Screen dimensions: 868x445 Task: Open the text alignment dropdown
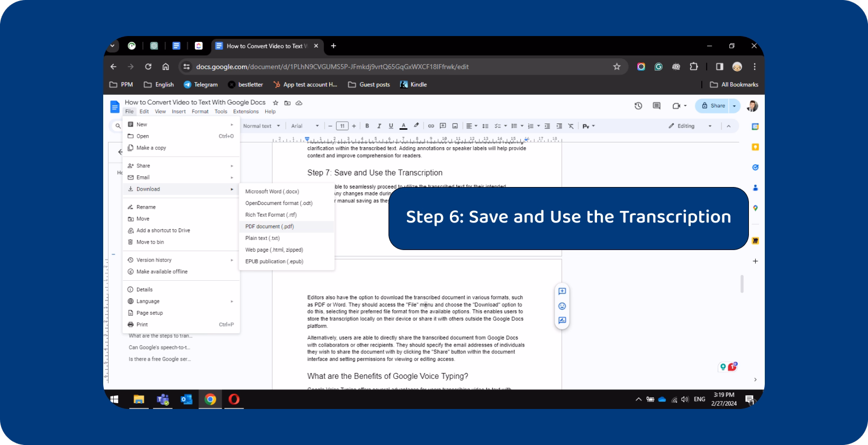(x=471, y=126)
